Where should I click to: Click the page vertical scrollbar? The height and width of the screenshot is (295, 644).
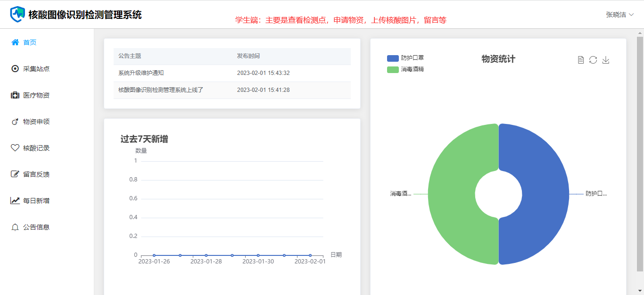[x=640, y=151]
